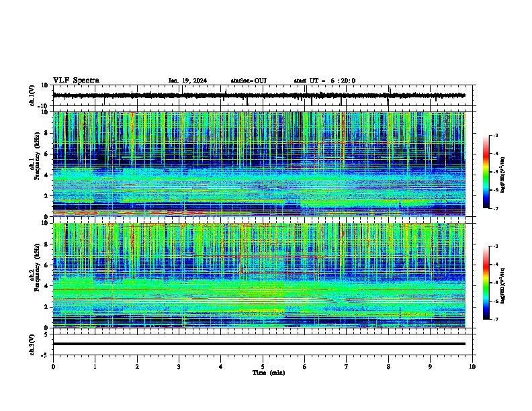Click time-axis tick label '2'
This screenshot has height=411, width=532.
point(137,367)
